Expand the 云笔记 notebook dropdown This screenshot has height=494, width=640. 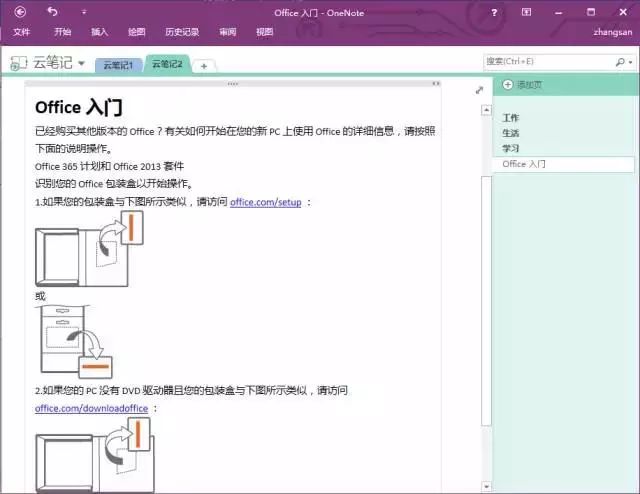81,63
